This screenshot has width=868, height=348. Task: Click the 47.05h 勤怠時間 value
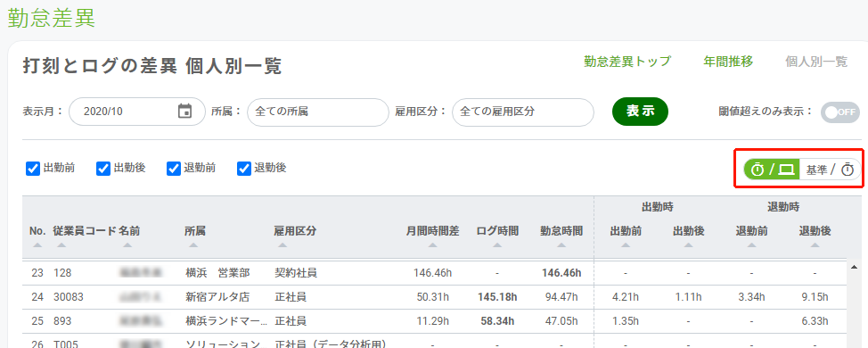(x=561, y=321)
